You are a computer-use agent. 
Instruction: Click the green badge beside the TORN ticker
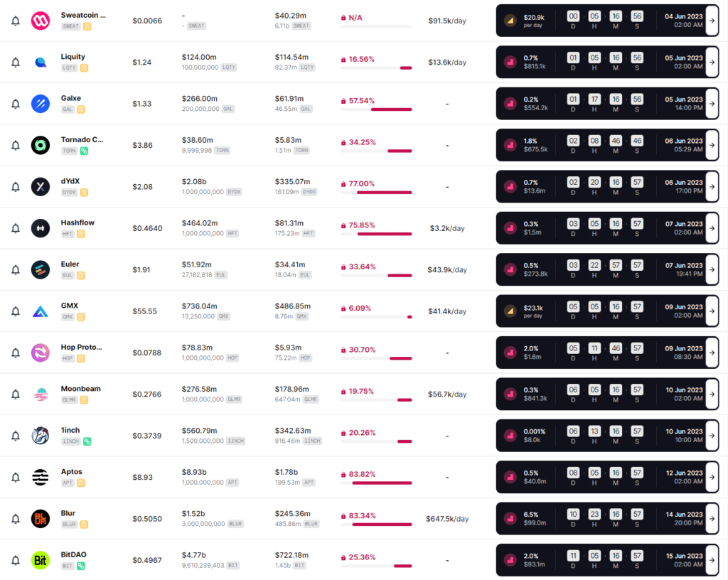click(x=84, y=151)
